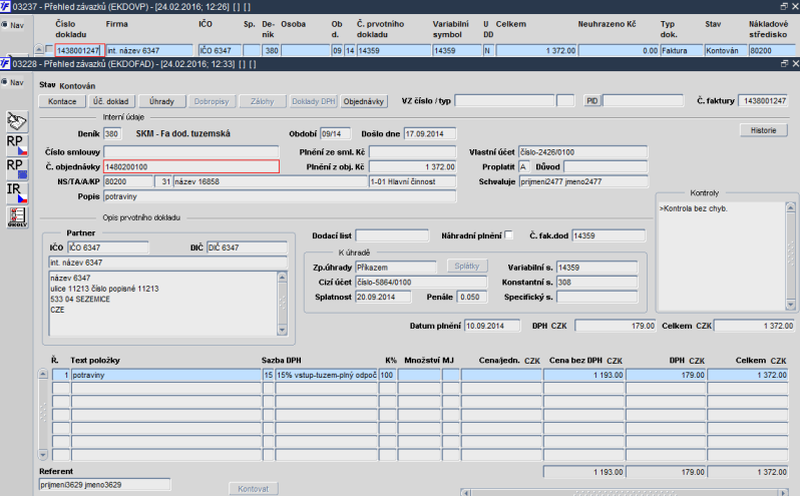Click the Historie button
The height and width of the screenshot is (496, 800).
coord(763,130)
